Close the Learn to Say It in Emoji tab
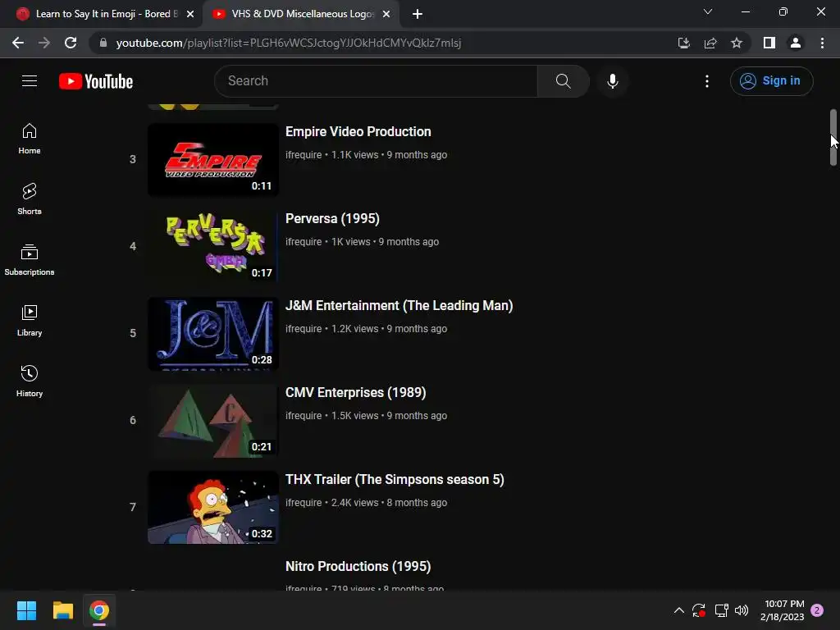 pyautogui.click(x=190, y=14)
